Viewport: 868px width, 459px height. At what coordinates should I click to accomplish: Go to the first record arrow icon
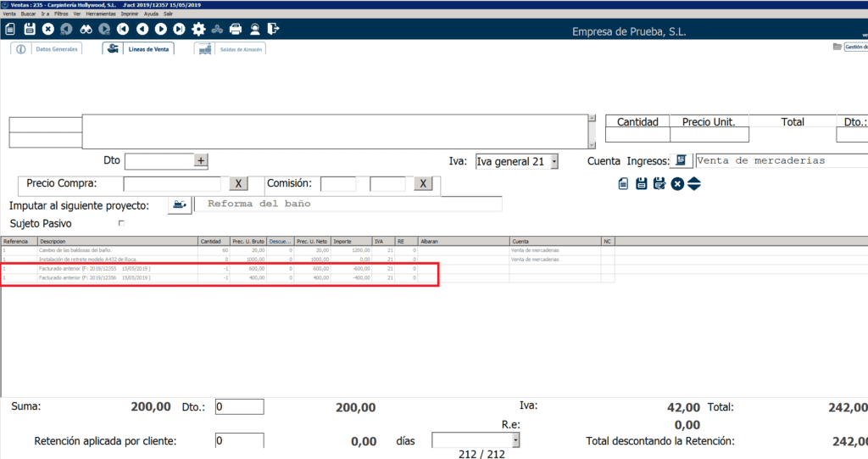(124, 29)
